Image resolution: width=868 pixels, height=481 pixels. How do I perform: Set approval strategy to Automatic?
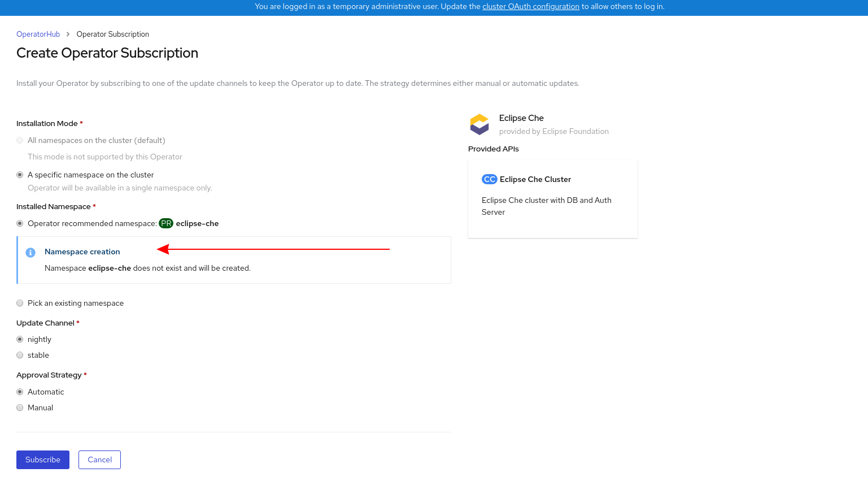[x=20, y=392]
